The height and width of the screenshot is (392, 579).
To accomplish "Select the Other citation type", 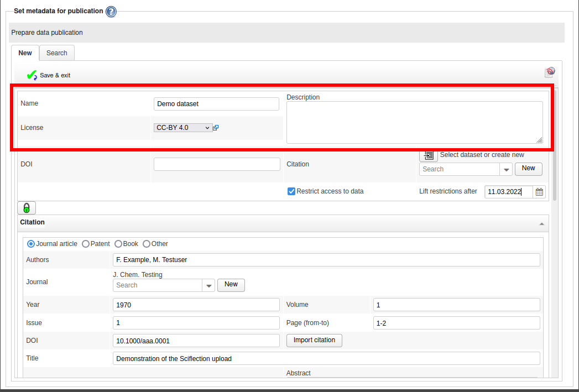I will 147,244.
